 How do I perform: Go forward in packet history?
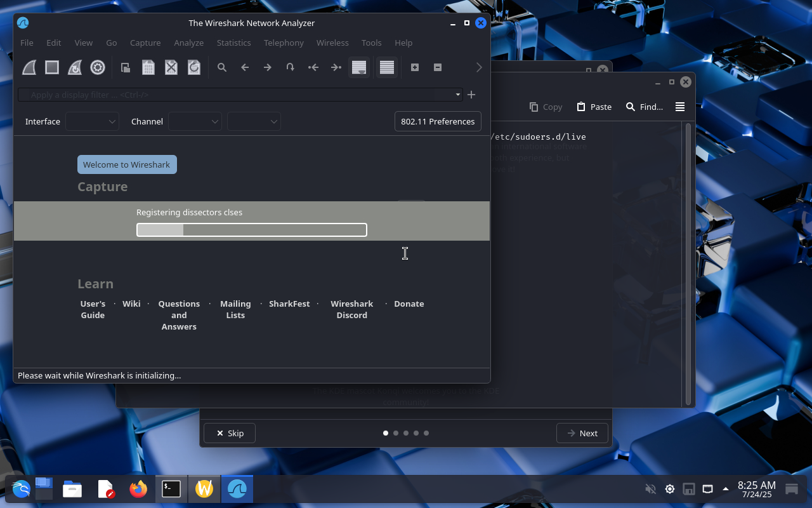(x=268, y=67)
